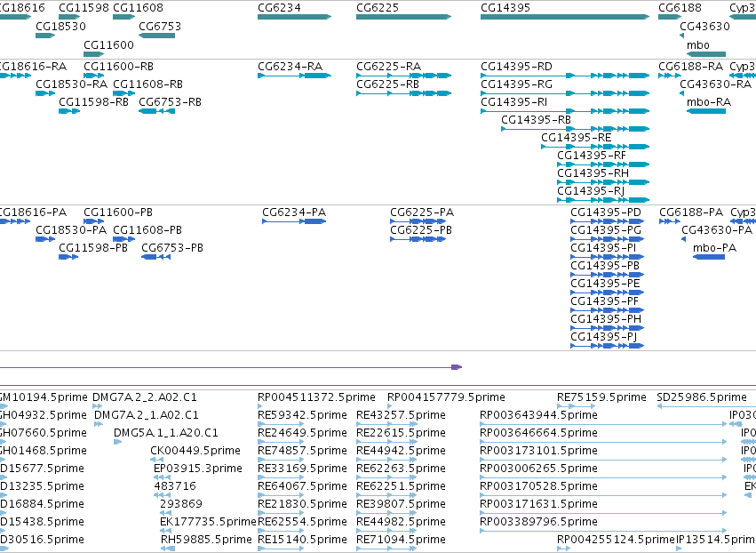Open transcript CG6234-RA
Image resolution: width=756 pixels, height=553 pixels.
[290, 66]
